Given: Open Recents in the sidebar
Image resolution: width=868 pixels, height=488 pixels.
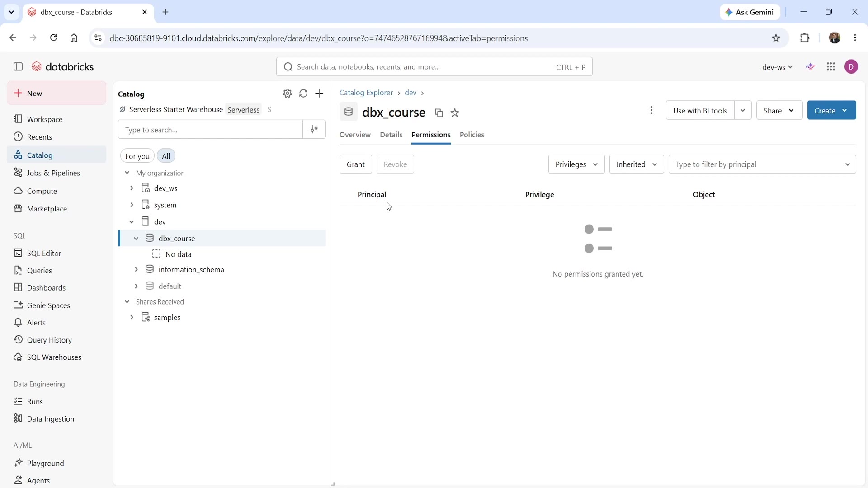Looking at the screenshot, I should pyautogui.click(x=57, y=137).
